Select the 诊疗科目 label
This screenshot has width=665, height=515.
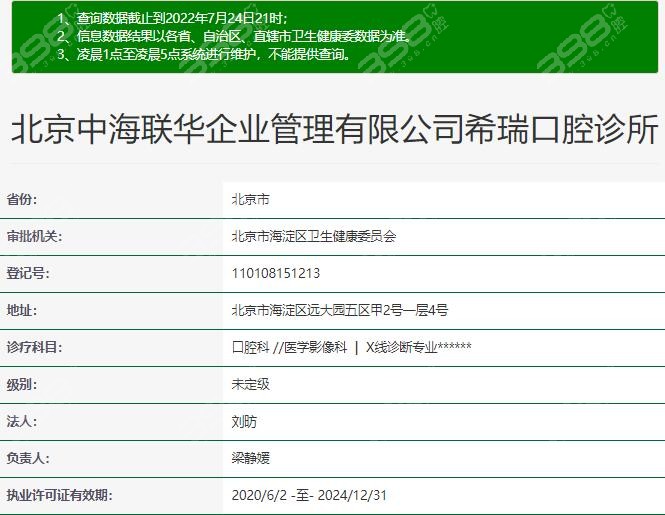[34, 347]
